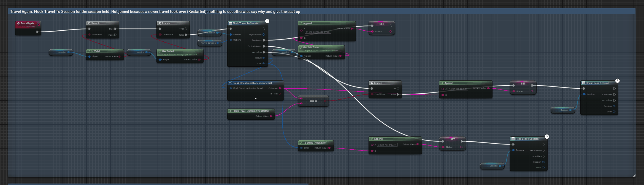This screenshot has width=644, height=185.
Task: Click the Async Action output pin
Action: point(264,35)
